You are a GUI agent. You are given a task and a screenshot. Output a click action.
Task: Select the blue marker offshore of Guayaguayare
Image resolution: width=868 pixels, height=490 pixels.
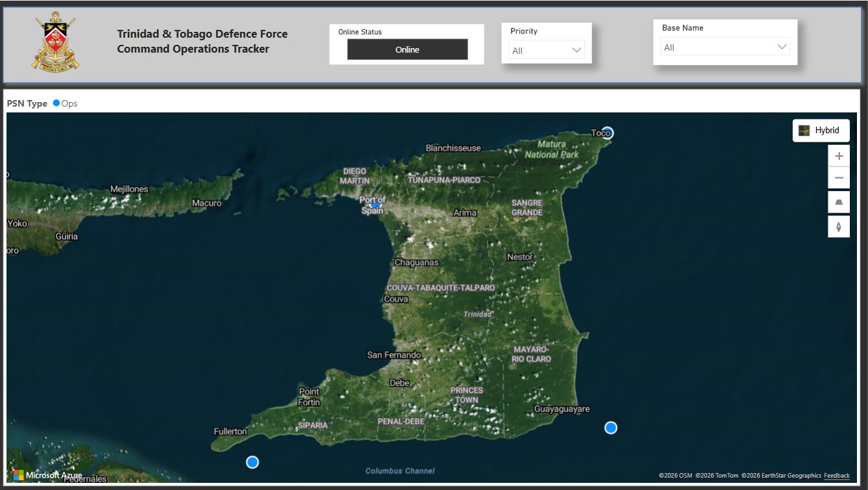611,428
